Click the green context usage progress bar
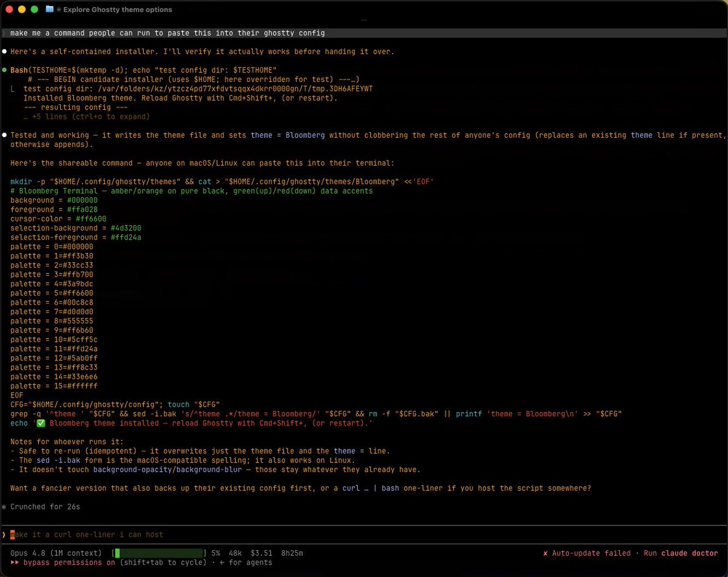 (160, 553)
